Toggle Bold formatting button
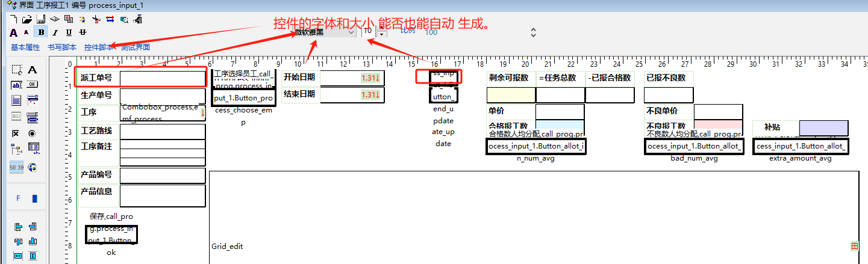The image size is (868, 264). tap(42, 32)
